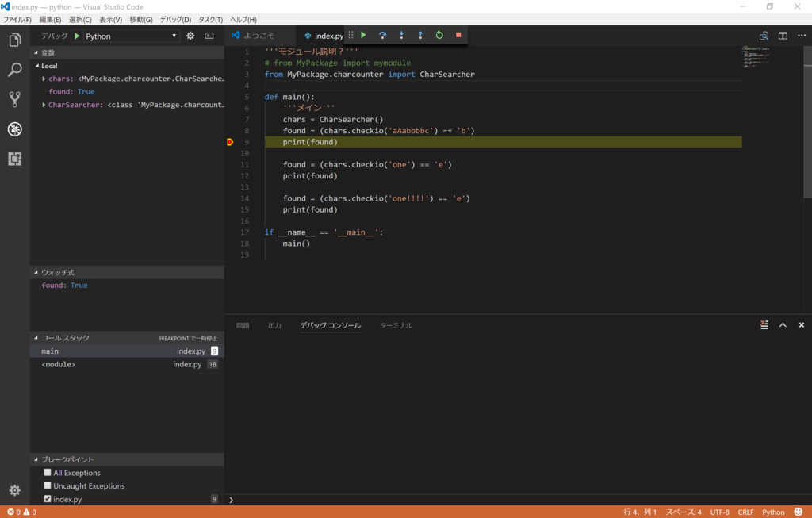Expand the CharSearcher variable
Image resolution: width=812 pixels, height=518 pixels.
point(44,105)
